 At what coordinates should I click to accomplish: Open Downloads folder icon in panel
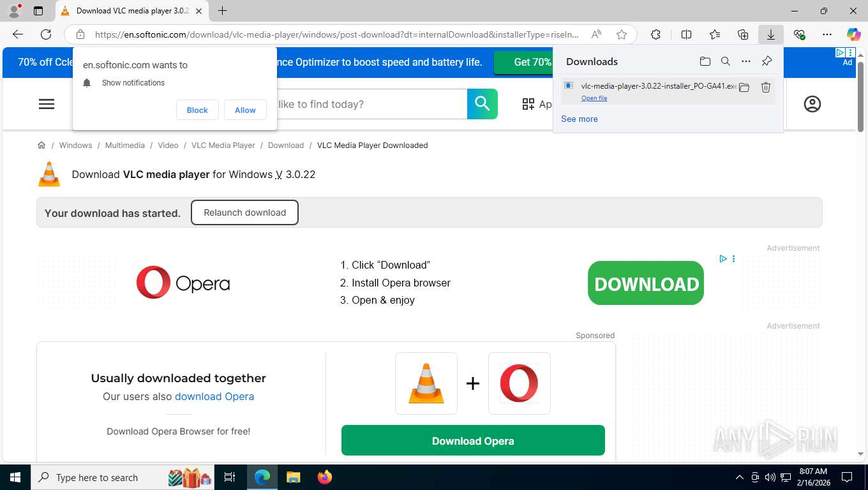click(705, 61)
